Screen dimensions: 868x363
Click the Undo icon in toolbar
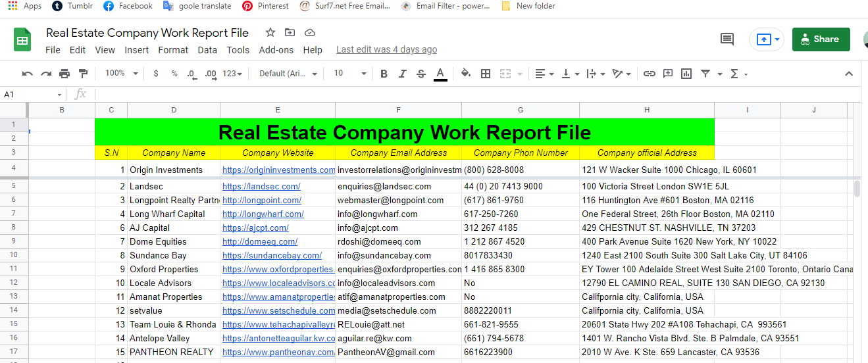tap(27, 74)
